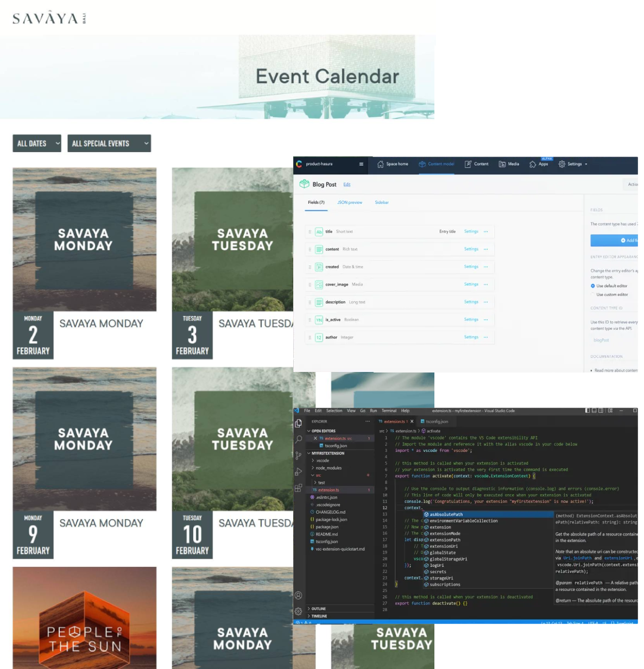This screenshot has height=669, width=644.
Task: Open VS Code Search activity icon
Action: coord(298,439)
